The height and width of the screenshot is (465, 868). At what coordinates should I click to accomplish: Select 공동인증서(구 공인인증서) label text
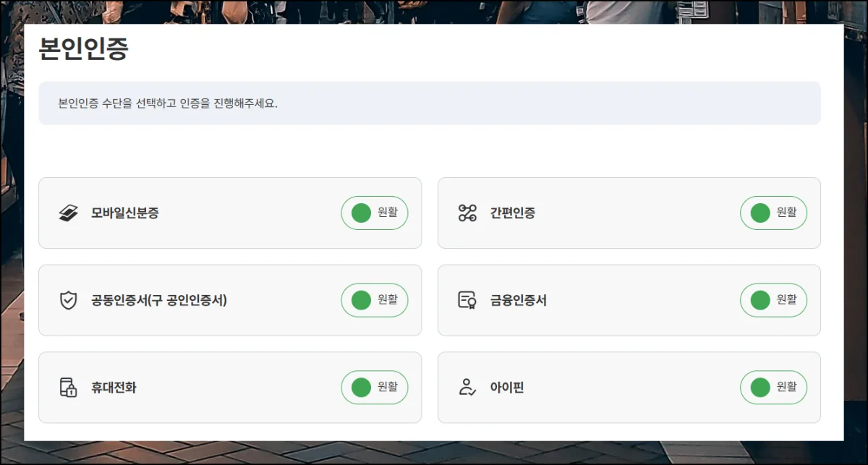coord(159,300)
